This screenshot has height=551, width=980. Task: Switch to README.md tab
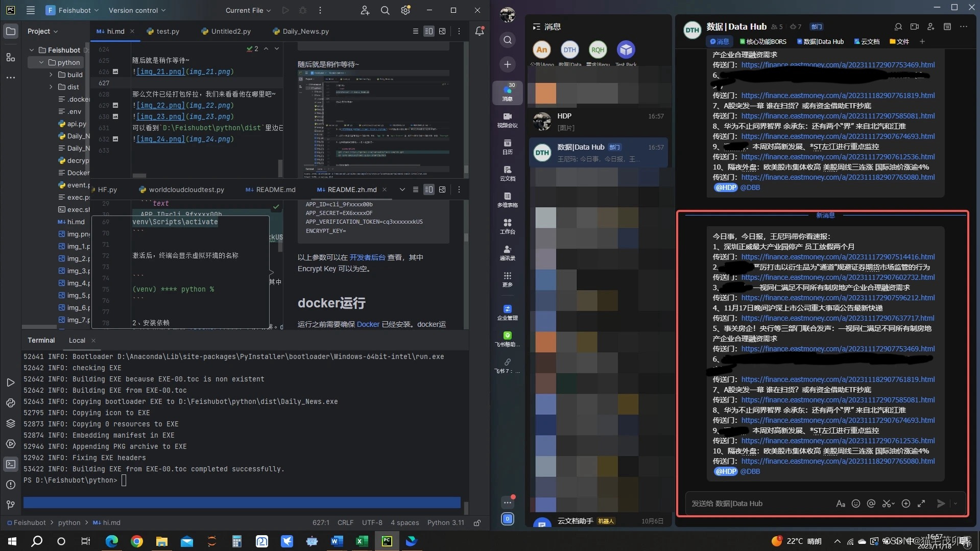(x=271, y=189)
